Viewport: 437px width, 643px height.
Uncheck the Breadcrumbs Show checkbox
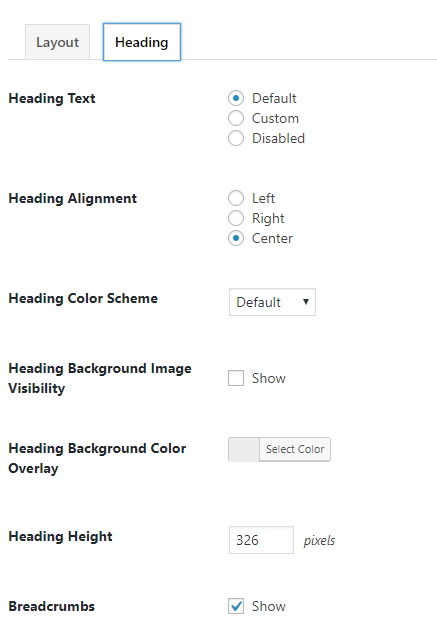point(236,606)
